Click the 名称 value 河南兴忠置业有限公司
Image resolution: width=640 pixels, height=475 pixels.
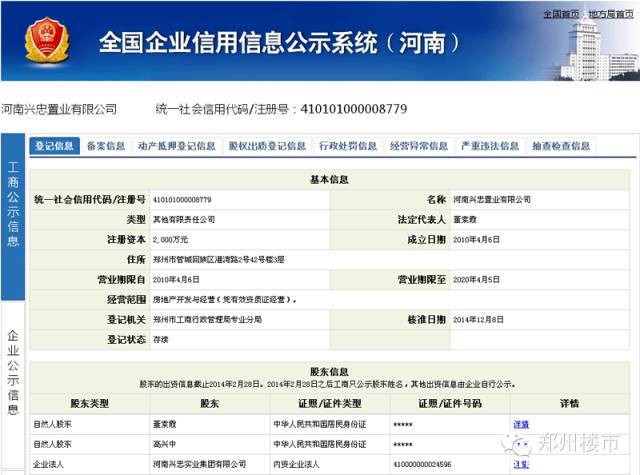click(x=492, y=200)
